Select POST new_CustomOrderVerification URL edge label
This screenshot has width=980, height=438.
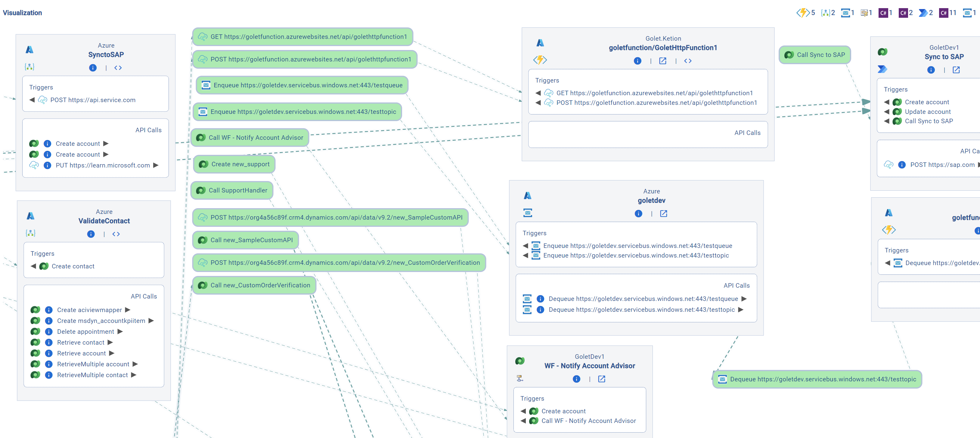[x=339, y=263]
